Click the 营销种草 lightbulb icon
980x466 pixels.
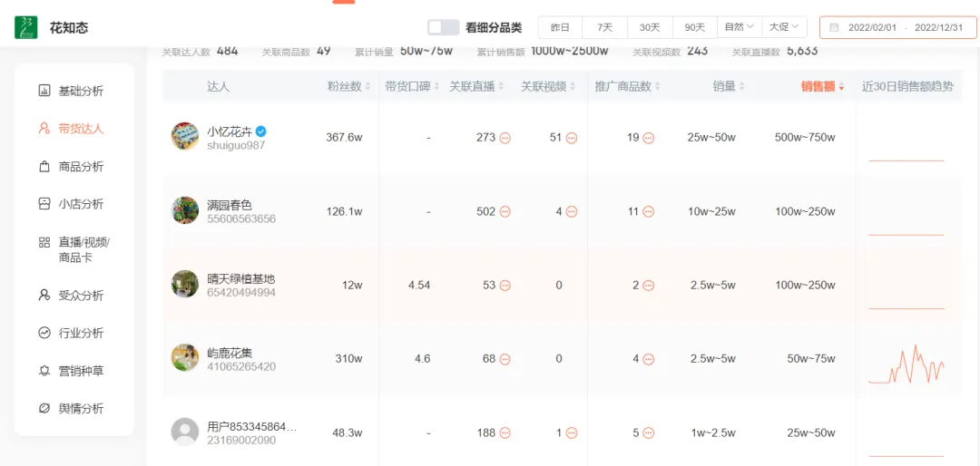[x=44, y=371]
